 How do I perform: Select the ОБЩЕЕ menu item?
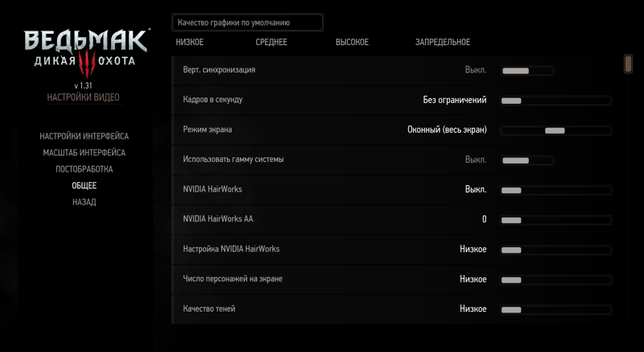coord(85,185)
